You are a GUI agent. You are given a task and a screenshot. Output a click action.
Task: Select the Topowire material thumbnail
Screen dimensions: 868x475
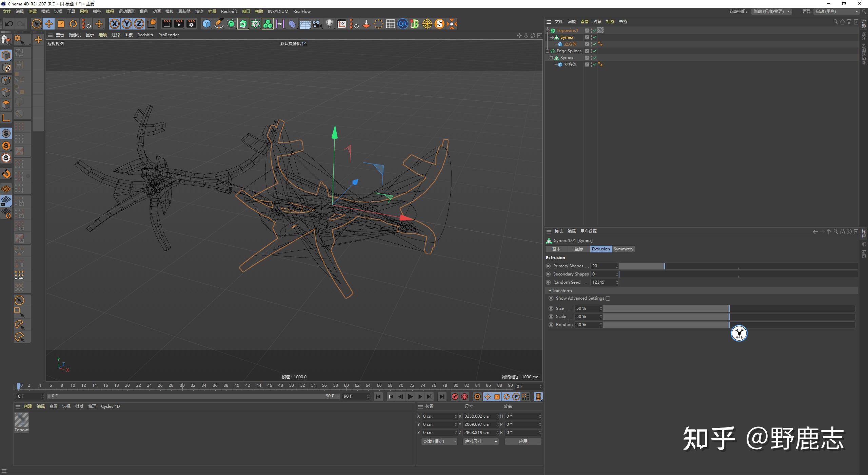(x=21, y=420)
